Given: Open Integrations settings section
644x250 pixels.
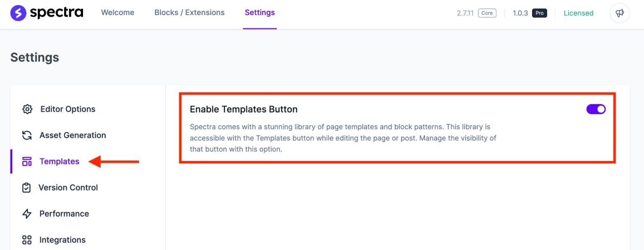Looking at the screenshot, I should click(62, 240).
